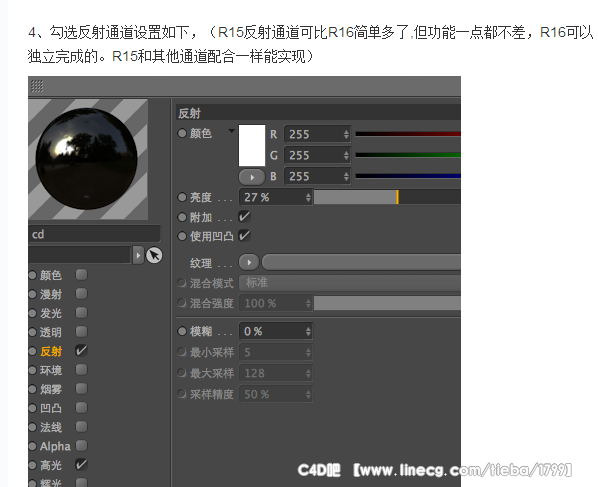The image size is (598, 487).
Task: Click the empty layer field under cd
Action: (x=80, y=255)
